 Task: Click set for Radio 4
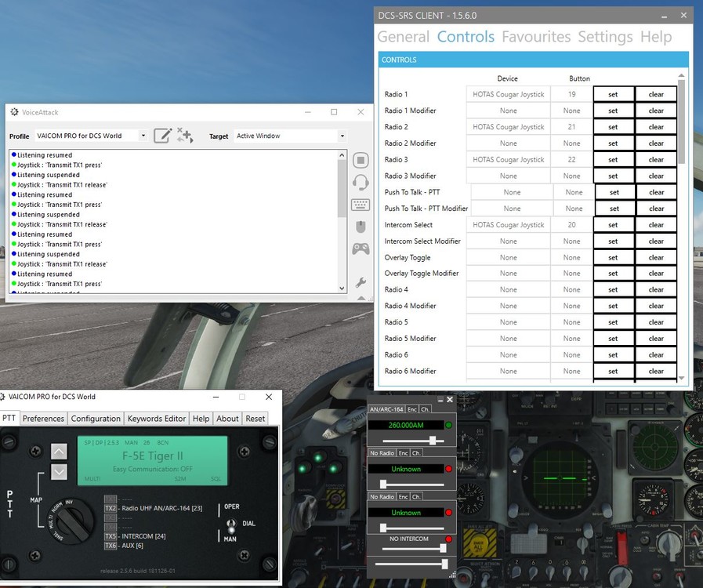point(614,289)
